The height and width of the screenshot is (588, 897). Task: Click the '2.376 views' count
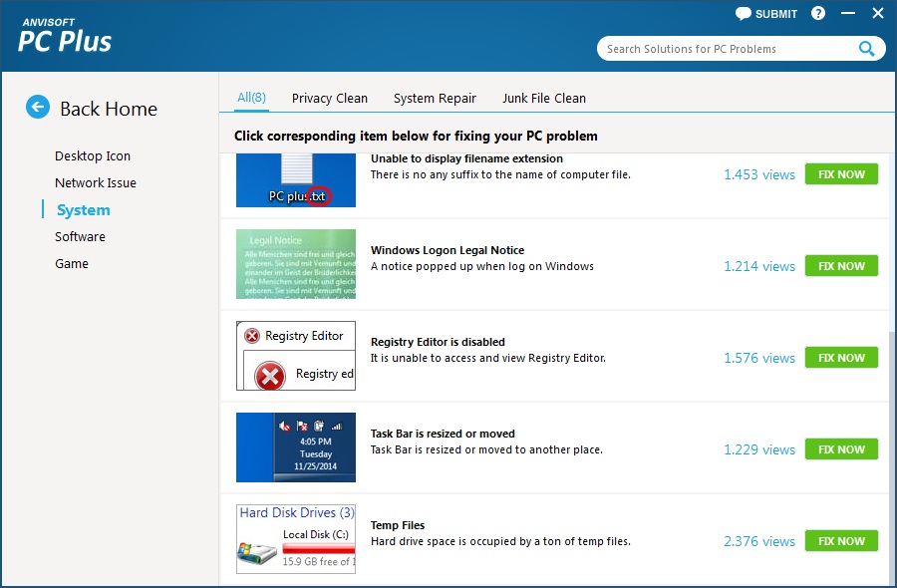click(759, 541)
